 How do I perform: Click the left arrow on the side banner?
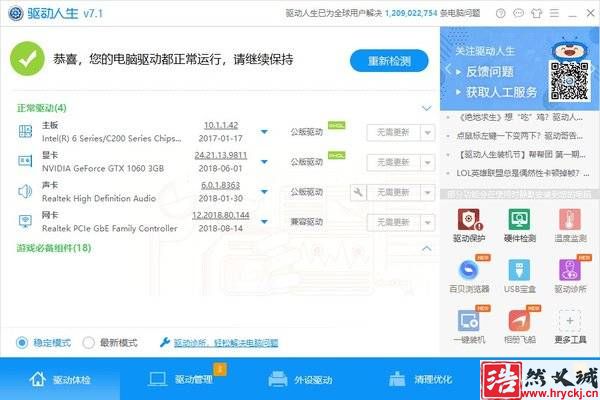[x=447, y=70]
